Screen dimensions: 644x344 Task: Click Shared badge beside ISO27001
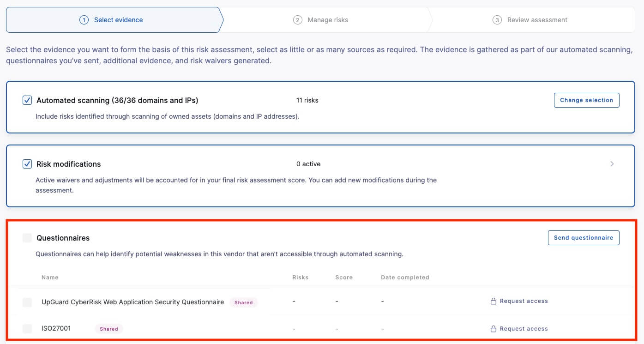coord(109,329)
